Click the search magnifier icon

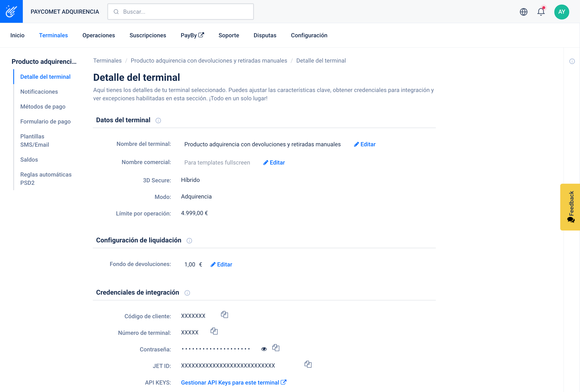coord(116,12)
